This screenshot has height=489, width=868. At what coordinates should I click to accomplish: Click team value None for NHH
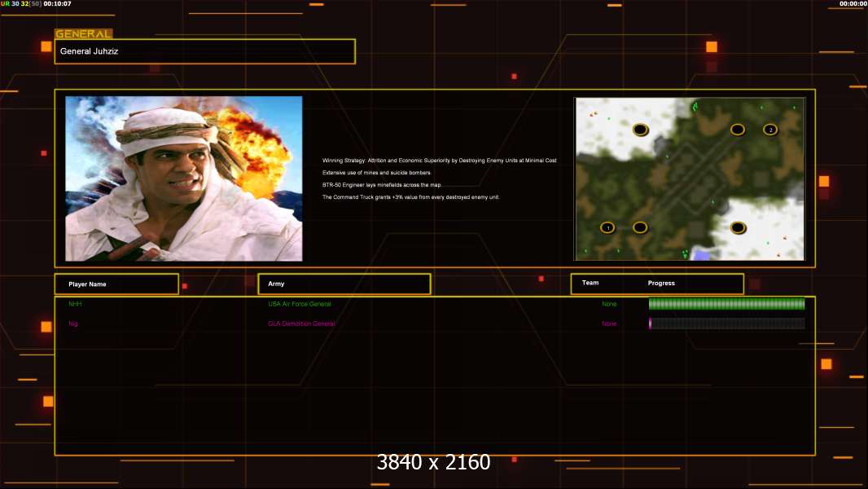tap(609, 304)
